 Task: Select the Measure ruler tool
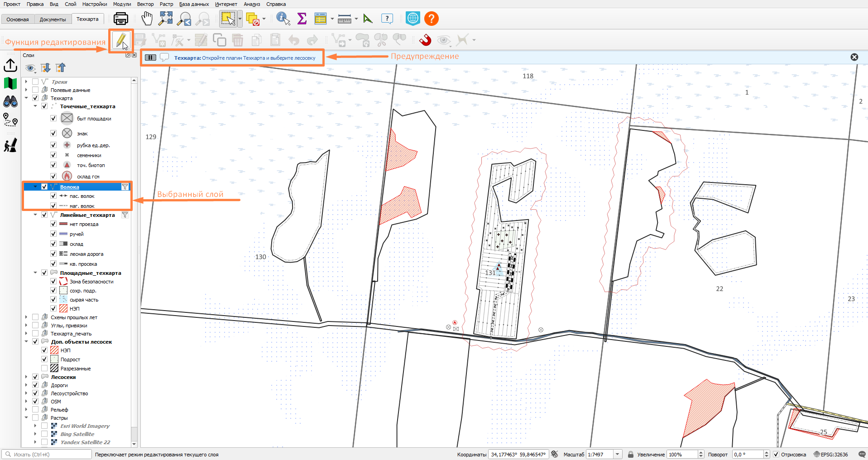(345, 19)
